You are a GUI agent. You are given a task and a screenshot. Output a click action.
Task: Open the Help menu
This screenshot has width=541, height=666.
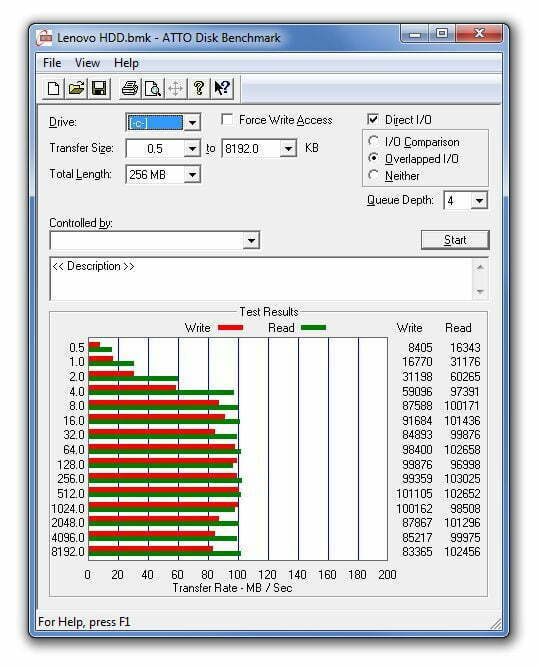(126, 63)
